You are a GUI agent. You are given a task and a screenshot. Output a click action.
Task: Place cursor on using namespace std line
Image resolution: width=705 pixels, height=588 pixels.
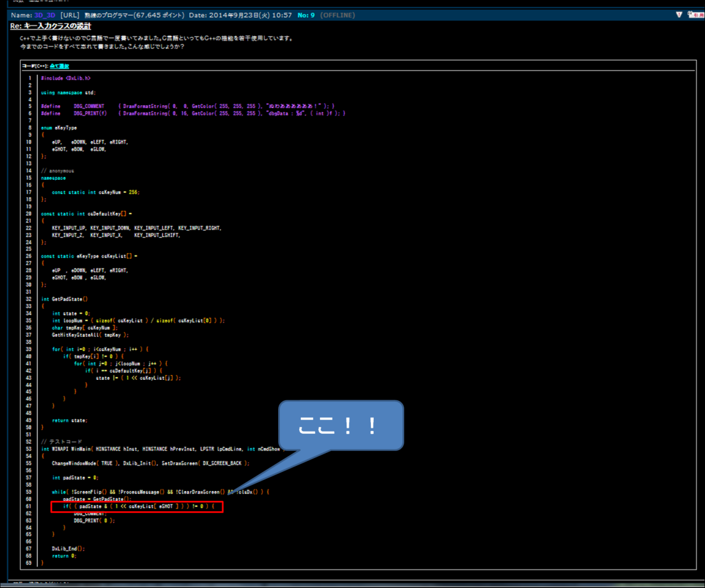click(x=68, y=93)
